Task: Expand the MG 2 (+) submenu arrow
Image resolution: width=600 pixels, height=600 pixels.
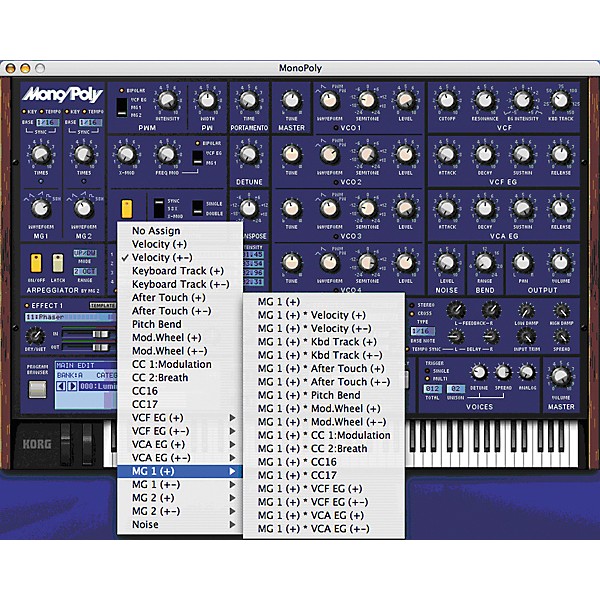Action: 232,498
